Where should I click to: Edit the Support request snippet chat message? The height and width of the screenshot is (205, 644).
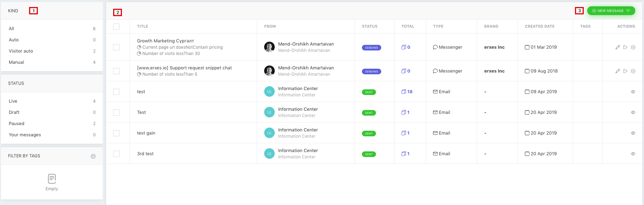click(x=618, y=71)
